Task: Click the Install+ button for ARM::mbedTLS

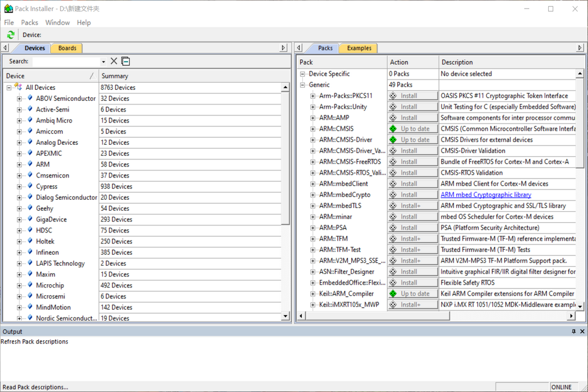Action: [413, 206]
